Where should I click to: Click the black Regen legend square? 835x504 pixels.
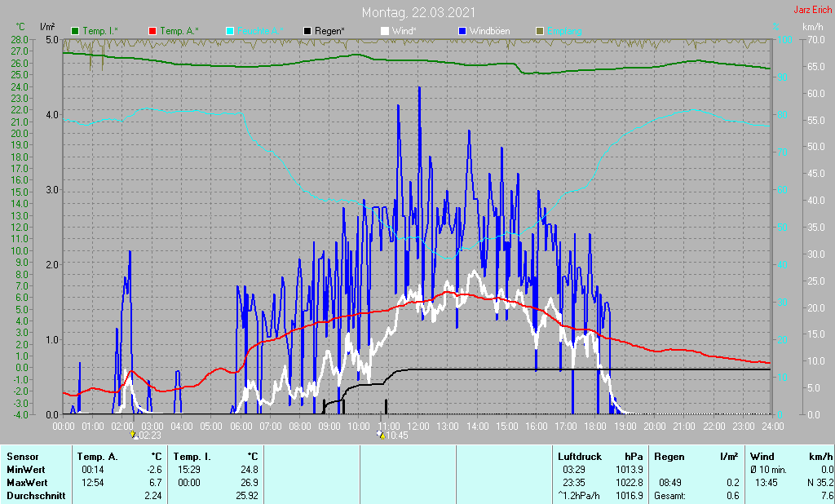point(307,32)
